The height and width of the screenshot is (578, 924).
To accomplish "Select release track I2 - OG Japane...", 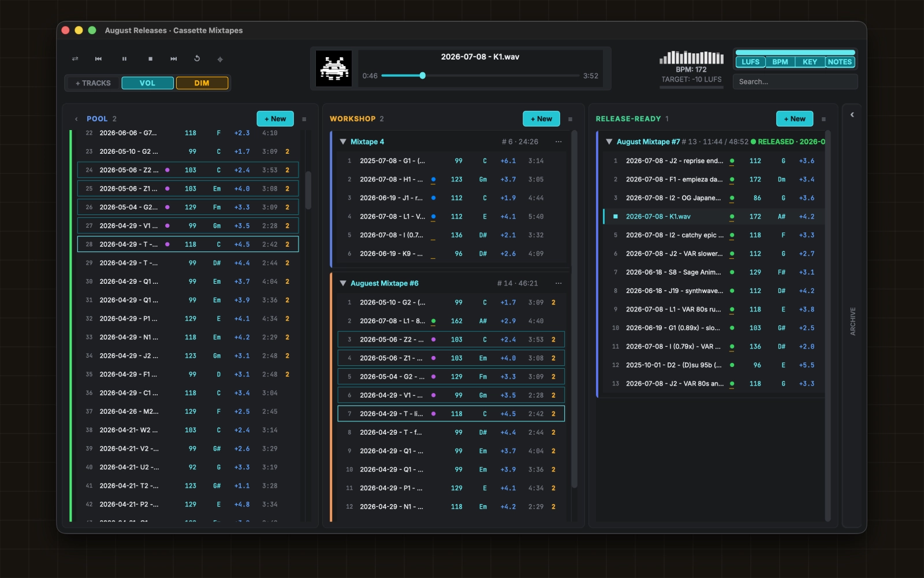I will click(714, 198).
